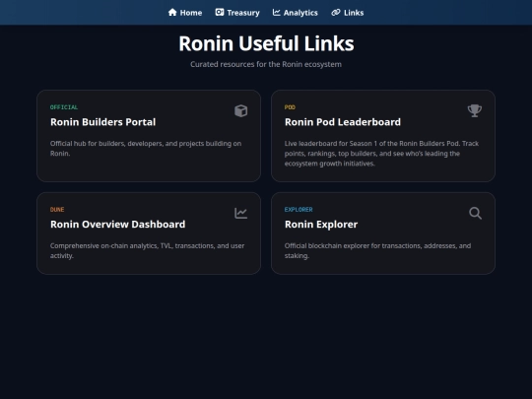Click the magnifier icon on Ronin Explorer card

click(475, 213)
